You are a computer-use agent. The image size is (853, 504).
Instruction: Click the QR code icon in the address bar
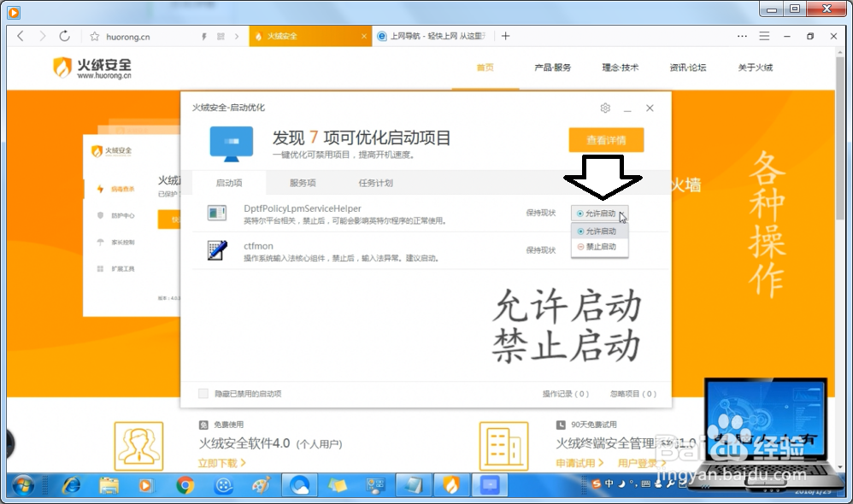[221, 37]
